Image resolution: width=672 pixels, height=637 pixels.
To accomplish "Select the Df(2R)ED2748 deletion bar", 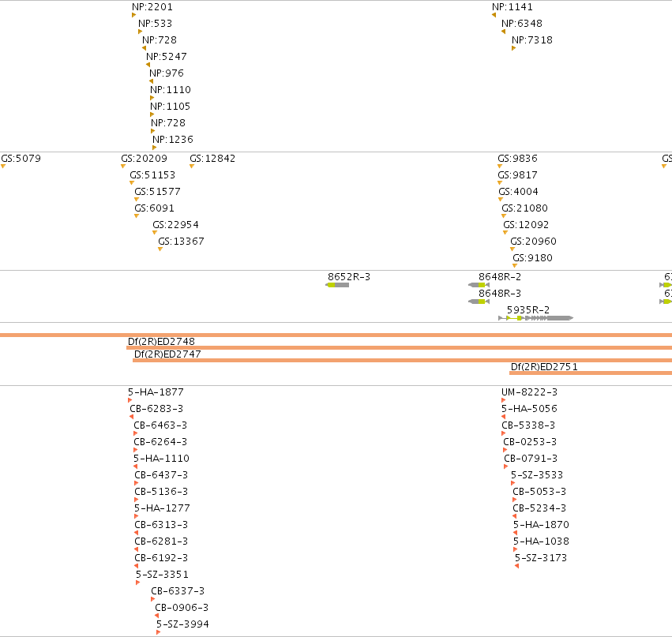I will click(x=399, y=347).
